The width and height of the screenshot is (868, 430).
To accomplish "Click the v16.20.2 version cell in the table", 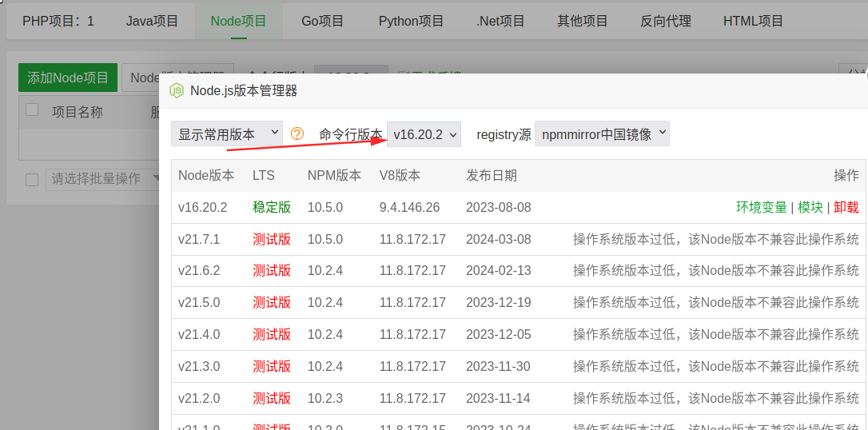I will tap(202, 208).
